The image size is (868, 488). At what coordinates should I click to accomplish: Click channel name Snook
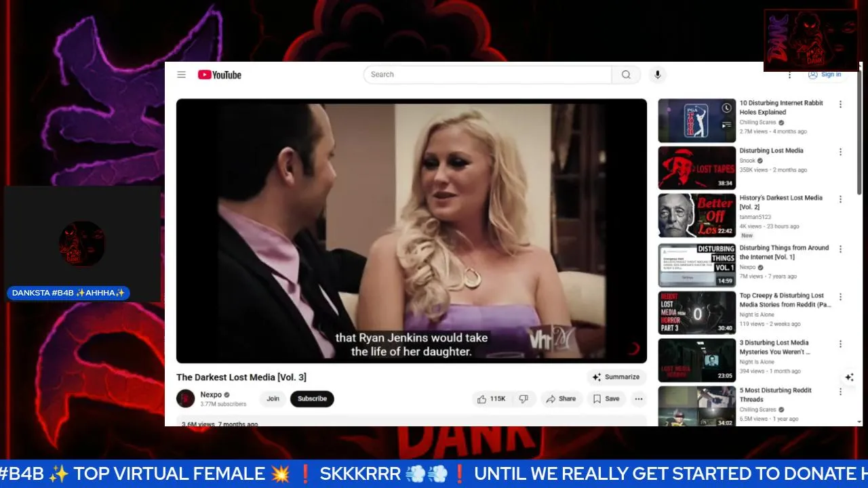[747, 161]
